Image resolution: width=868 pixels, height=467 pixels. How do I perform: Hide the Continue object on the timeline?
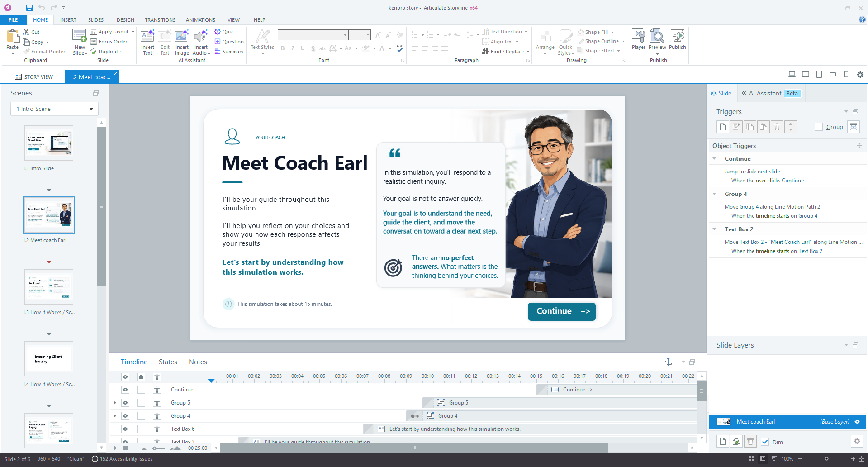point(125,390)
